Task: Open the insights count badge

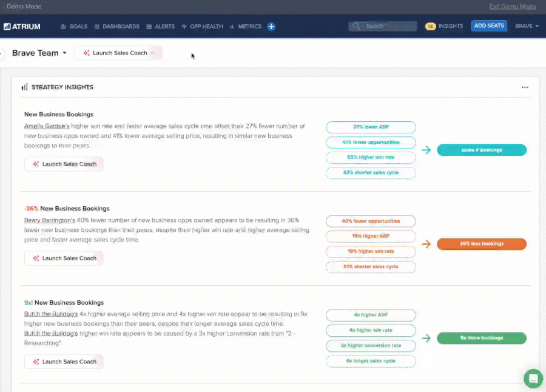Action: 430,26
